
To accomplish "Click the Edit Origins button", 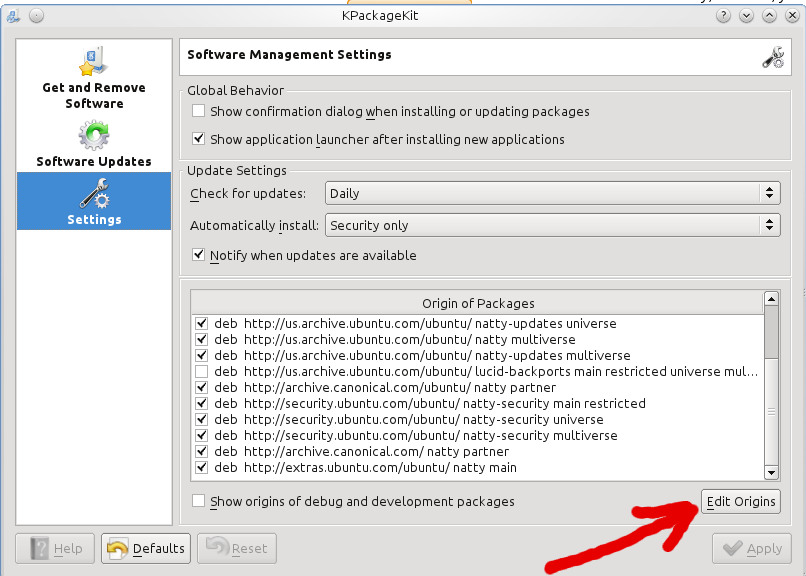I will 740,502.
